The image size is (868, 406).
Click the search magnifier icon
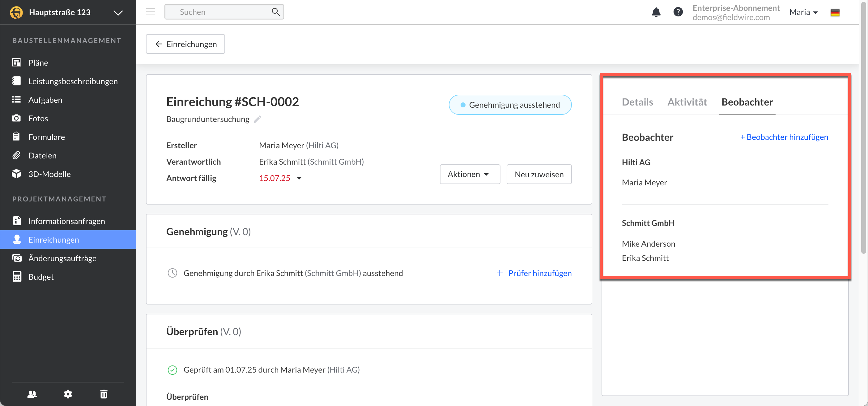276,12
